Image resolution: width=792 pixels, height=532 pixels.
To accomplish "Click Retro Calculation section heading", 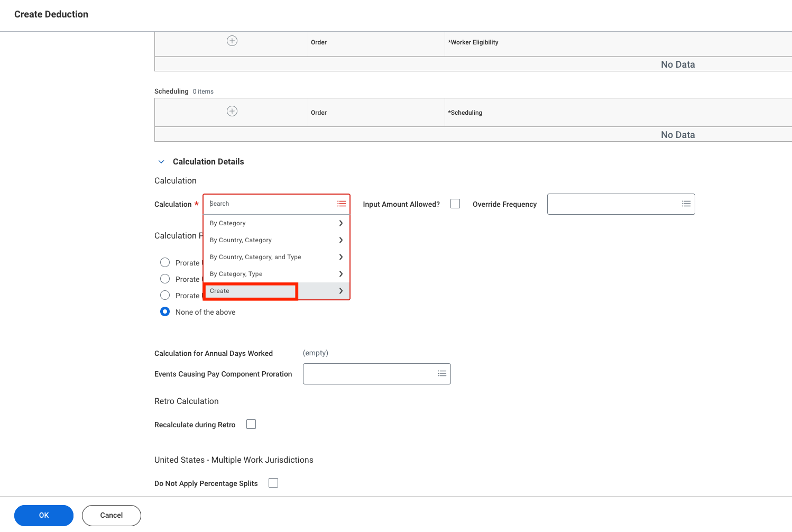I will 187,401.
